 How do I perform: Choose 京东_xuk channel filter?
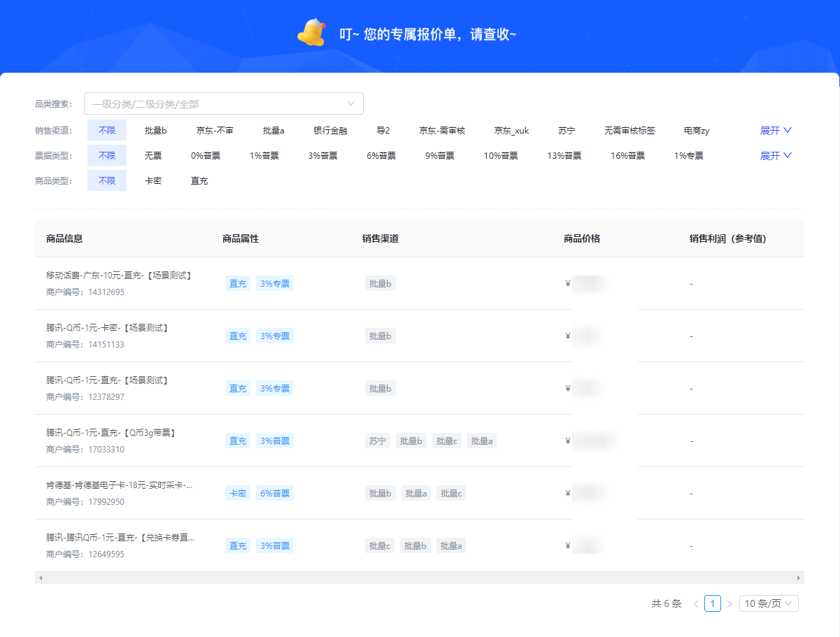[511, 131]
